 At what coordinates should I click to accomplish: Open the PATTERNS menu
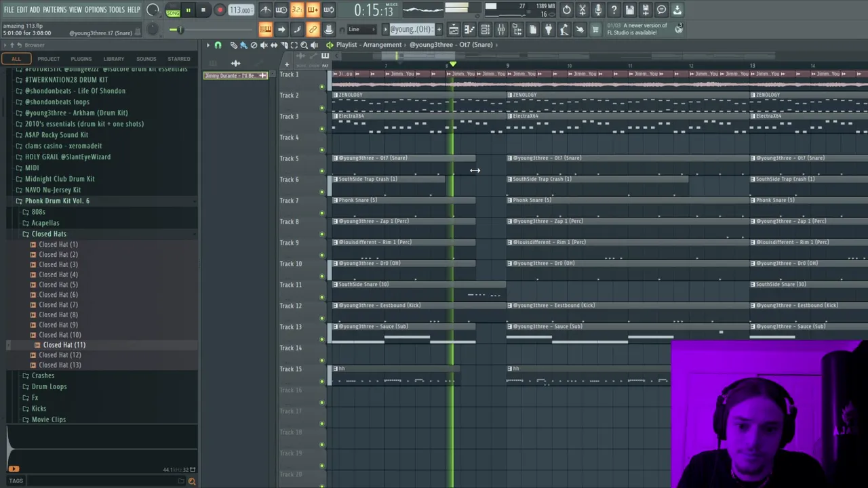click(x=54, y=9)
